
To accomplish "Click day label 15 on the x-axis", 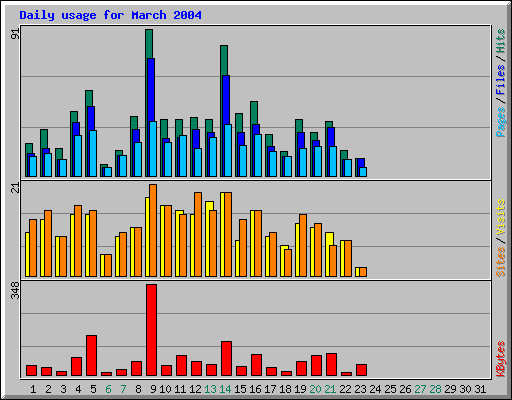I will 240,389.
